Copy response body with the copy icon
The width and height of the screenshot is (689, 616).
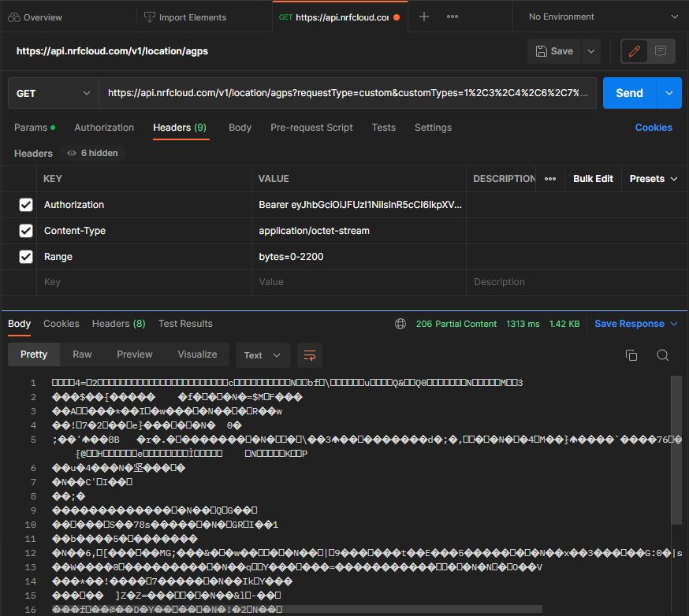(631, 355)
